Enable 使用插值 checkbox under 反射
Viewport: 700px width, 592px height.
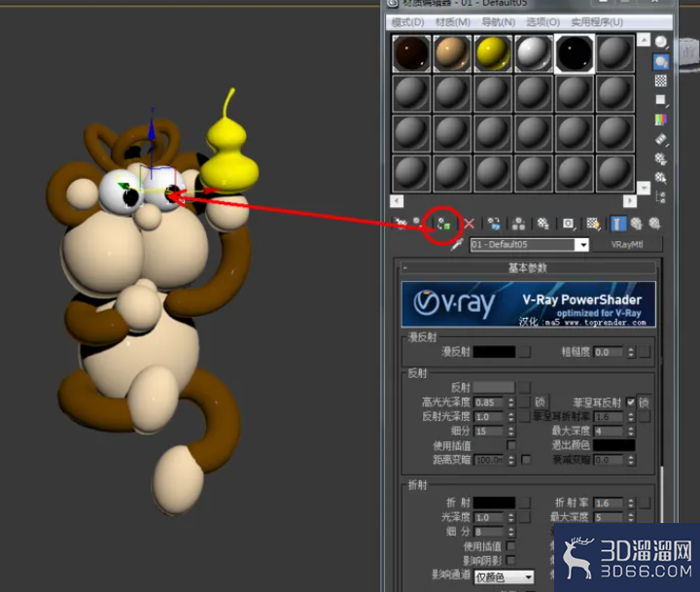tap(511, 445)
